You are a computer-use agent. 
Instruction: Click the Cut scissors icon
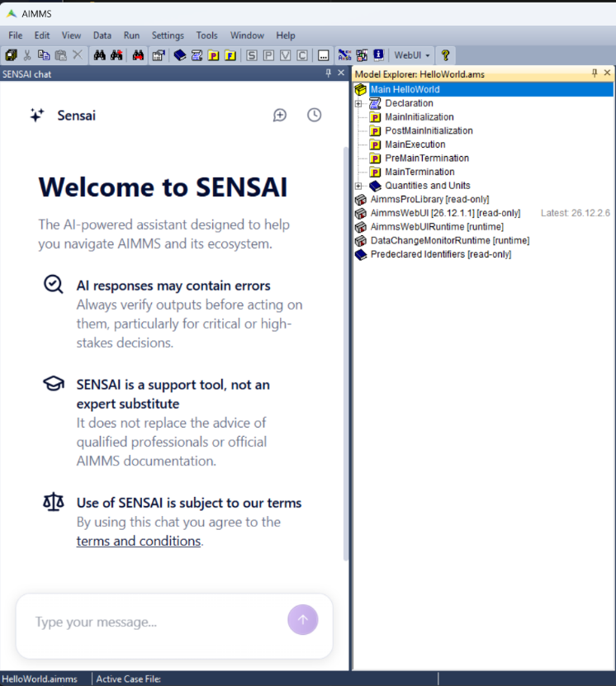point(27,55)
